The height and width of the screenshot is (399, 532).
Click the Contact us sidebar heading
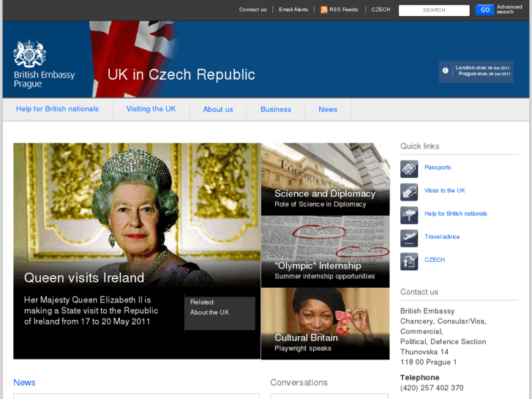419,292
